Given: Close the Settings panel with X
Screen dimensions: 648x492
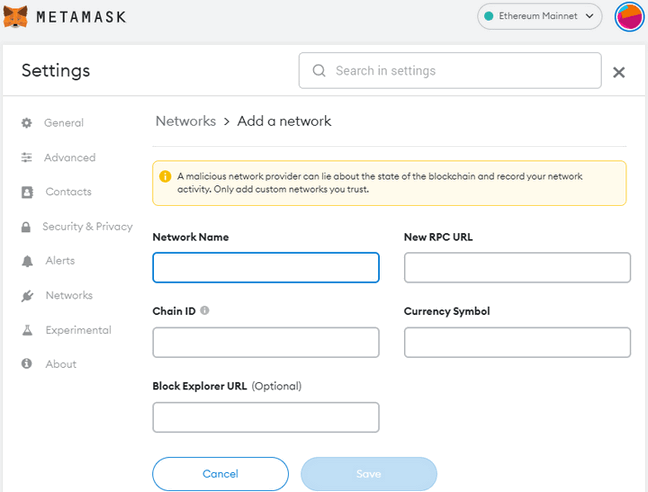Looking at the screenshot, I should point(619,72).
